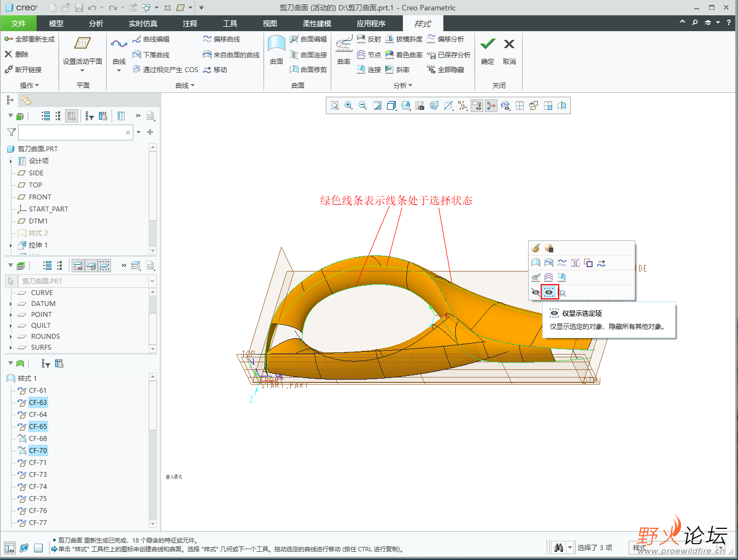The image size is (738, 560).
Task: Open the display style cube icon
Action: click(x=391, y=106)
